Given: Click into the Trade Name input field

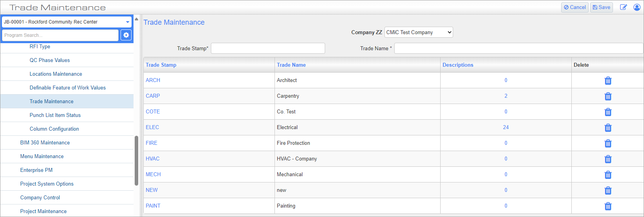Looking at the screenshot, I should tap(519, 48).
